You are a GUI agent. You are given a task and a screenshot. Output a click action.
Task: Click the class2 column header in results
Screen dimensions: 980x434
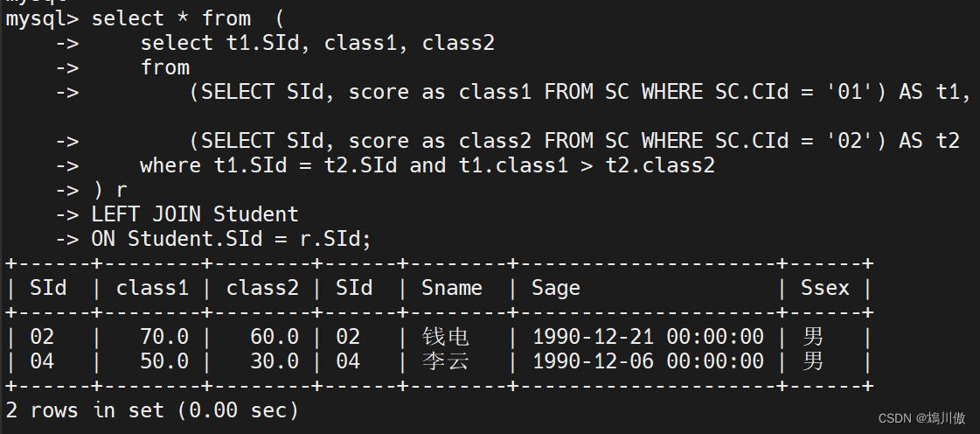click(x=262, y=288)
